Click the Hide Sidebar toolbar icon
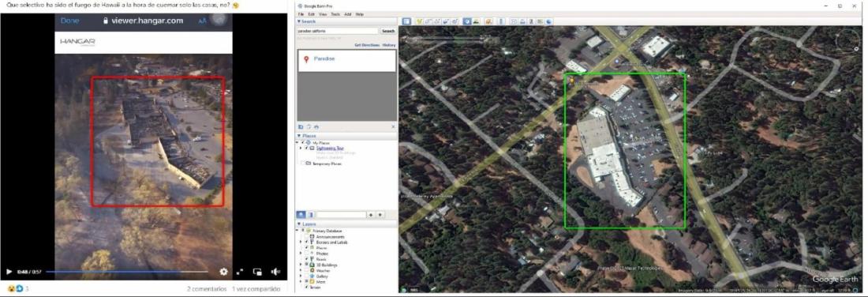The image size is (868, 297). pos(407,21)
